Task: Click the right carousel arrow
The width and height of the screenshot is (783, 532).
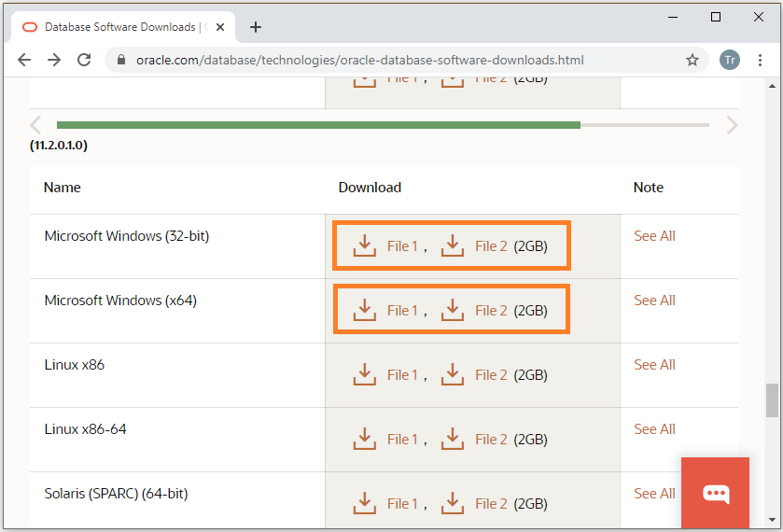Action: pyautogui.click(x=732, y=125)
